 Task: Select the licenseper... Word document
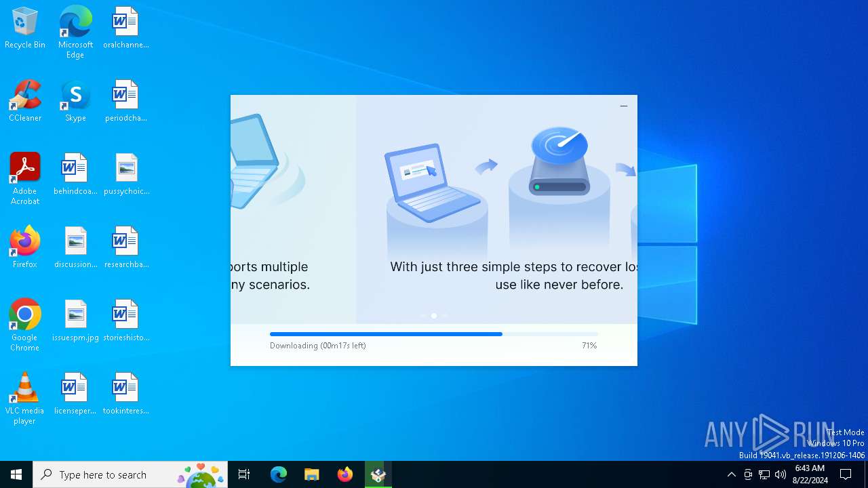pos(75,394)
